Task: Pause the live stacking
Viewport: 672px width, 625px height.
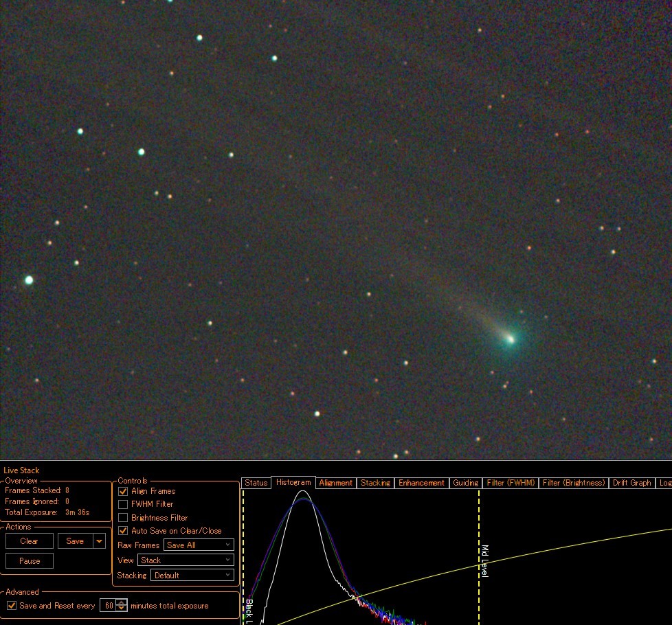Action: click(x=29, y=560)
